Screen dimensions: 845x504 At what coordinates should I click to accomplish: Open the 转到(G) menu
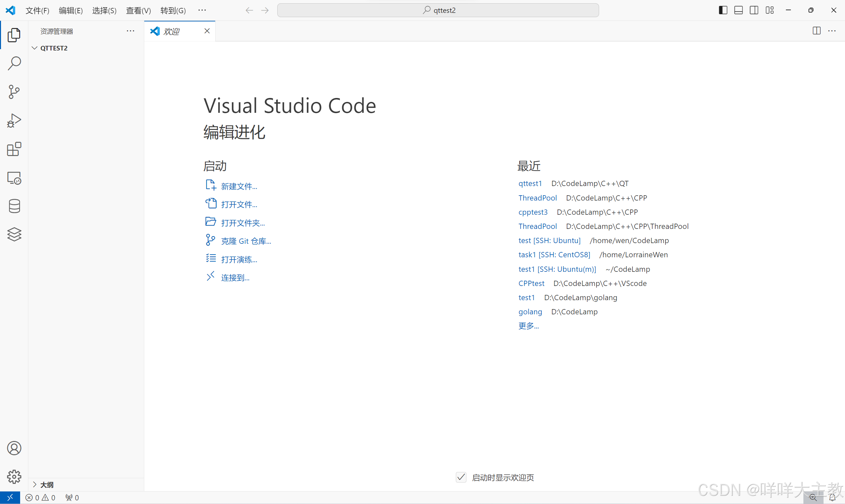pyautogui.click(x=173, y=11)
